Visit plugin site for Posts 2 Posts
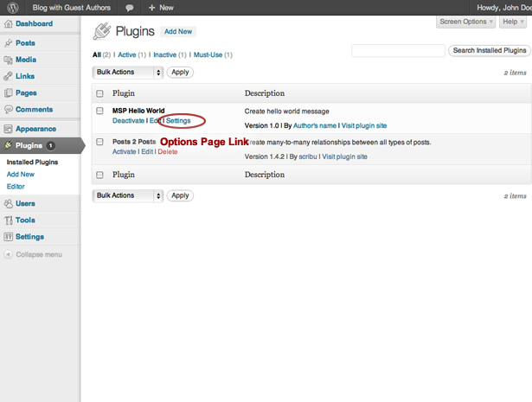 pos(344,156)
